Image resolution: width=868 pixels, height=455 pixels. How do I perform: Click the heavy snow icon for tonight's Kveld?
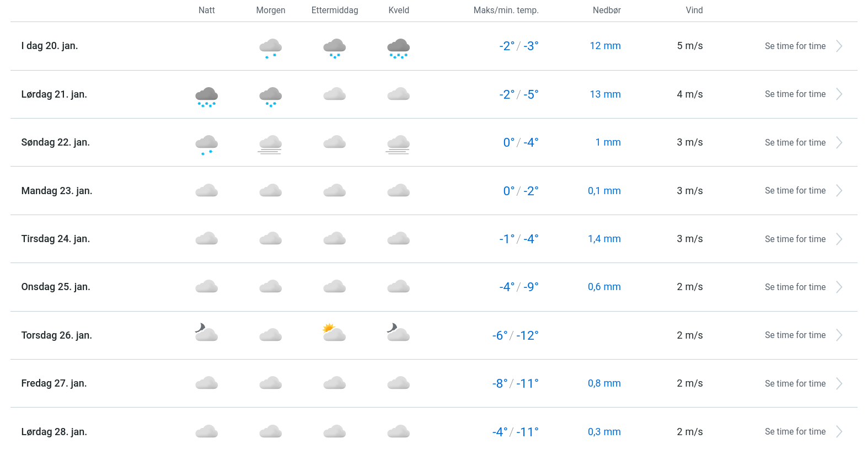pos(398,47)
